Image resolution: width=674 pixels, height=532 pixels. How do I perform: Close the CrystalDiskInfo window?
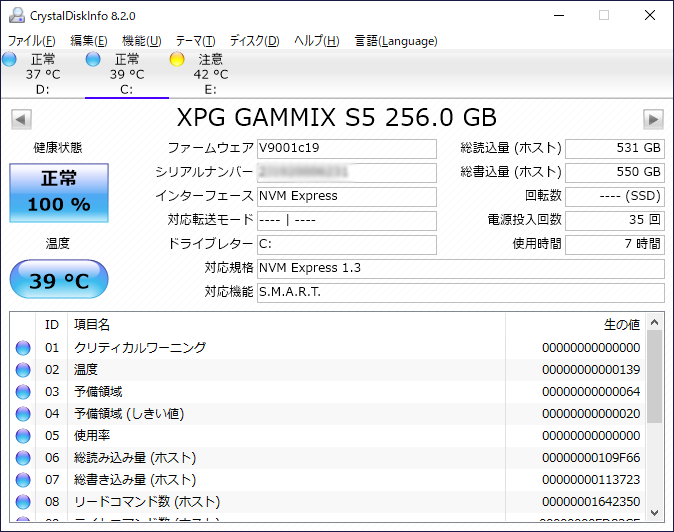(650, 15)
